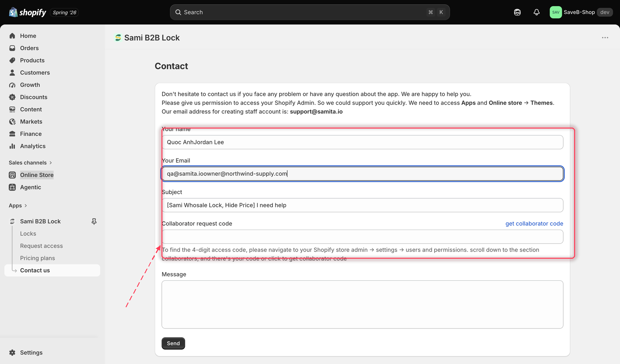The width and height of the screenshot is (620, 364).
Task: Open Settings gear in sidebar
Action: (12, 353)
